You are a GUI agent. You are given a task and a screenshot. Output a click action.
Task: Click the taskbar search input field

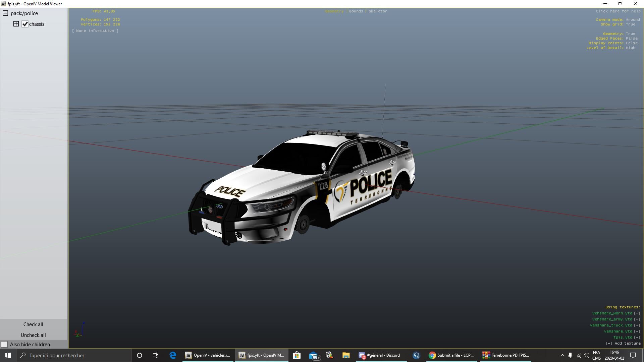point(74,355)
